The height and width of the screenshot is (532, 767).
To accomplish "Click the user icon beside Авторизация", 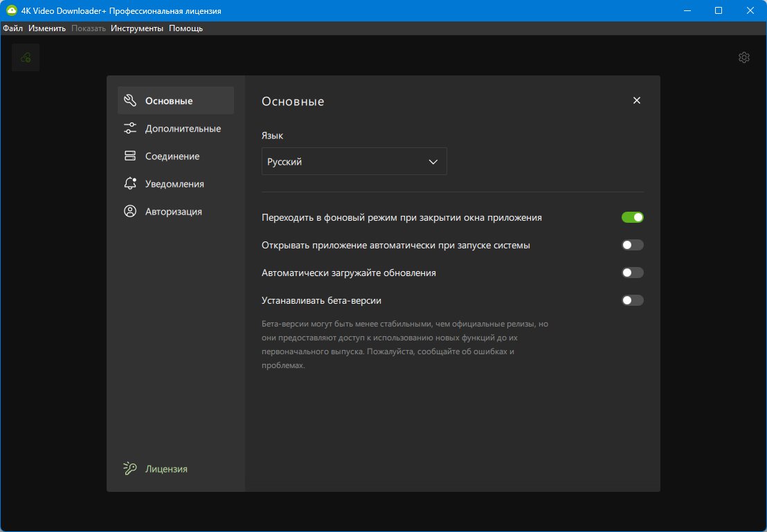I will (130, 211).
